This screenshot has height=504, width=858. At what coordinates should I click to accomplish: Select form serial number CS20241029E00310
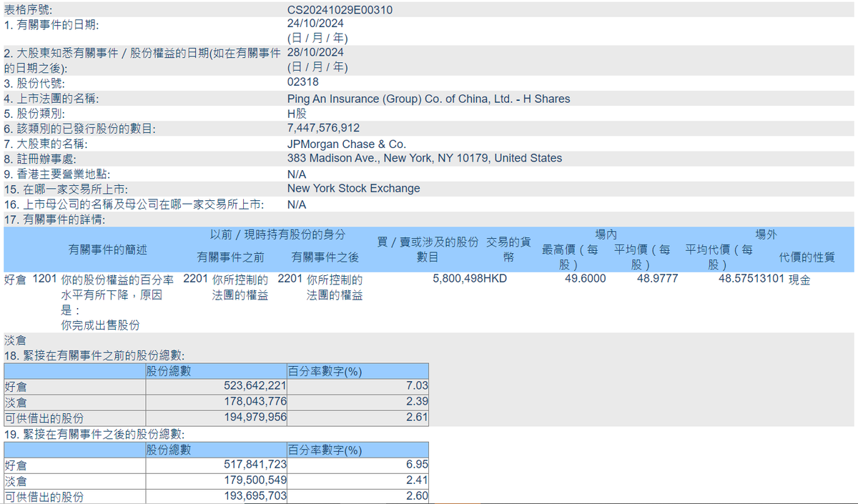[340, 10]
